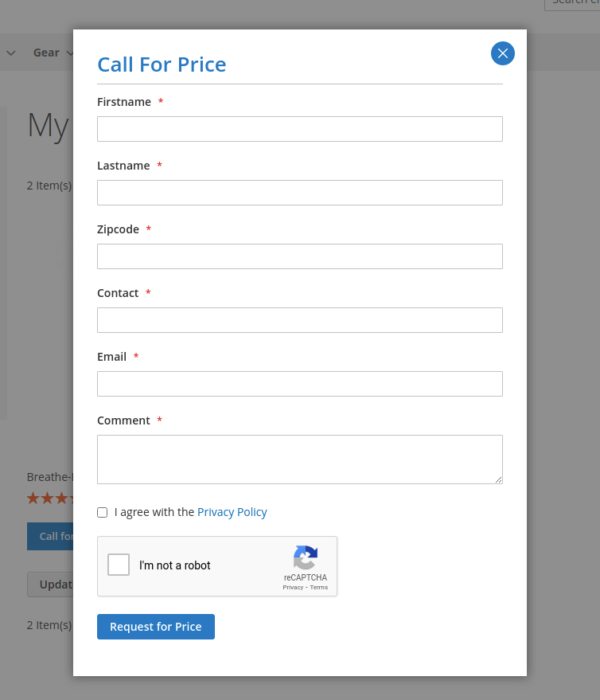This screenshot has height=700, width=600.
Task: Click the reCAPTCHA logo icon
Action: pyautogui.click(x=306, y=557)
